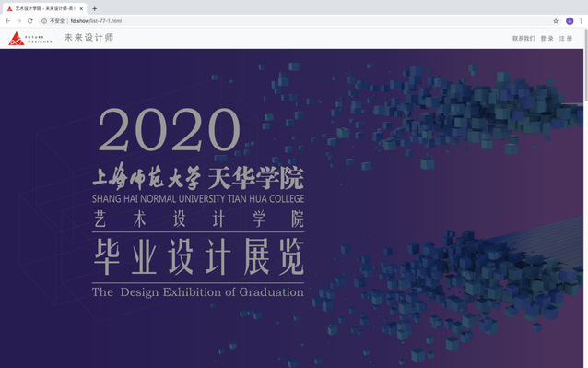Open the Chrome three-dot menu

tap(581, 21)
